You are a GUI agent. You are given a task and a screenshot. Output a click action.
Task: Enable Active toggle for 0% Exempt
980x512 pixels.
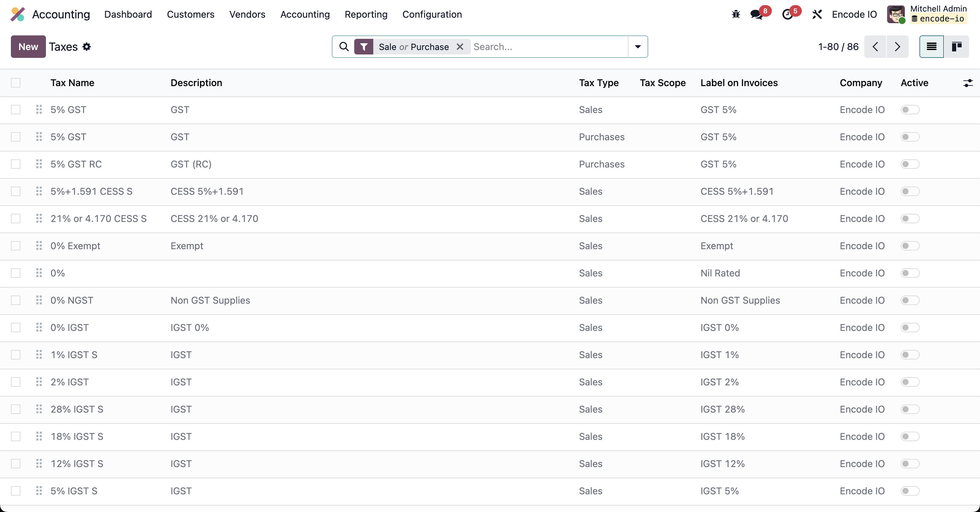910,246
